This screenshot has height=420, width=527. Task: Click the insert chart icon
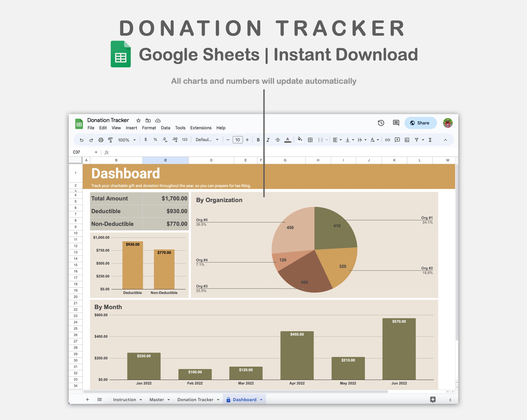point(407,140)
